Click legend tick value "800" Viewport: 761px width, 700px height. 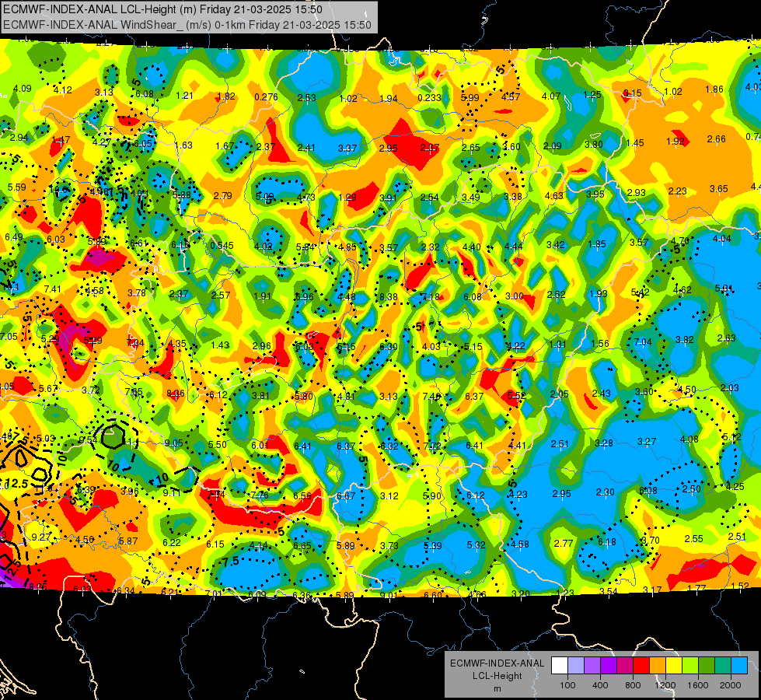633,685
